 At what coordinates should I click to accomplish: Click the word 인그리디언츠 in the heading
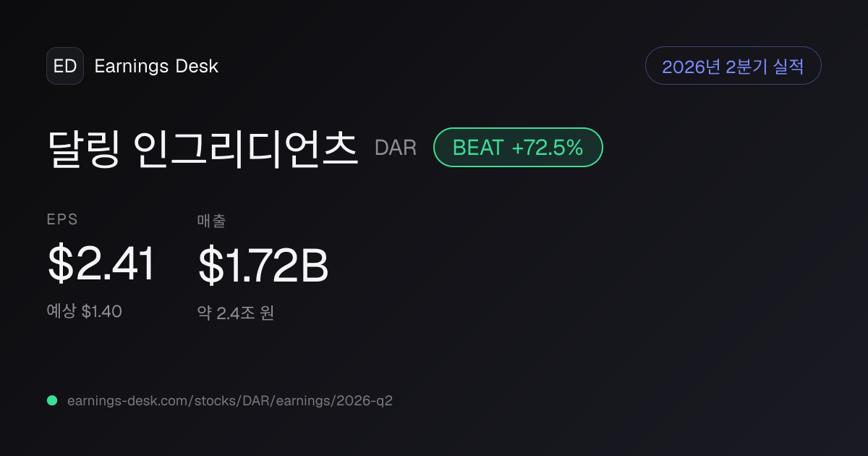coord(247,148)
